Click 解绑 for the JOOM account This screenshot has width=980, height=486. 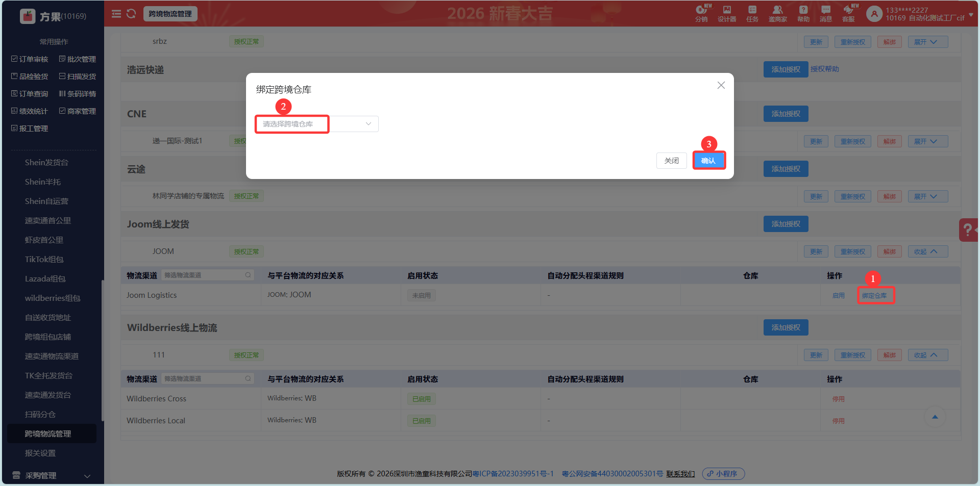coord(890,251)
